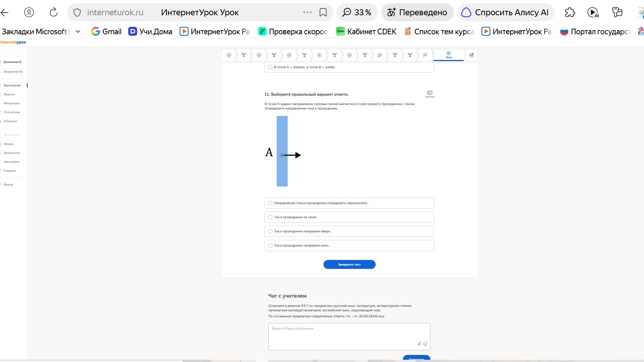Select 'Ток в проводнике направлен вверх' option
The width and height of the screenshot is (644, 362).
[x=349, y=231]
